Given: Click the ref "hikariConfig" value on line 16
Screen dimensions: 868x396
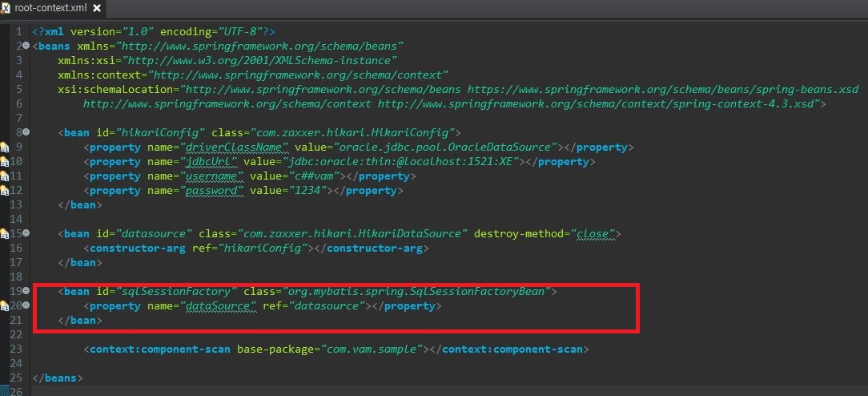Looking at the screenshot, I should (x=263, y=249).
